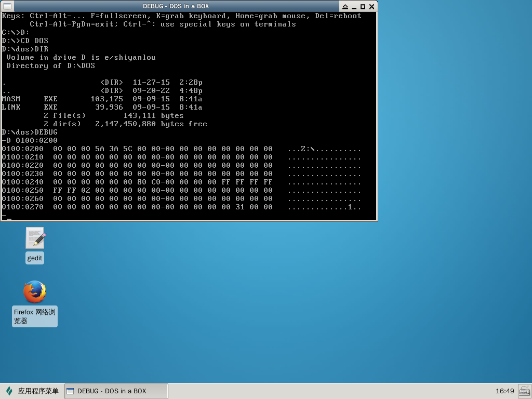Click the 11-27-15 directory date
This screenshot has width=532, height=399.
[151, 82]
